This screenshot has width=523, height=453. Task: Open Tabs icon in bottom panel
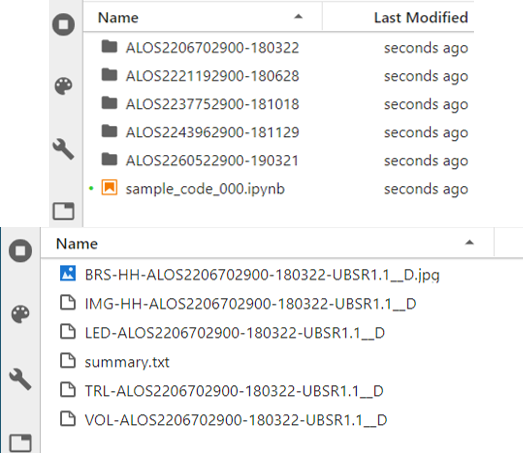click(x=21, y=442)
